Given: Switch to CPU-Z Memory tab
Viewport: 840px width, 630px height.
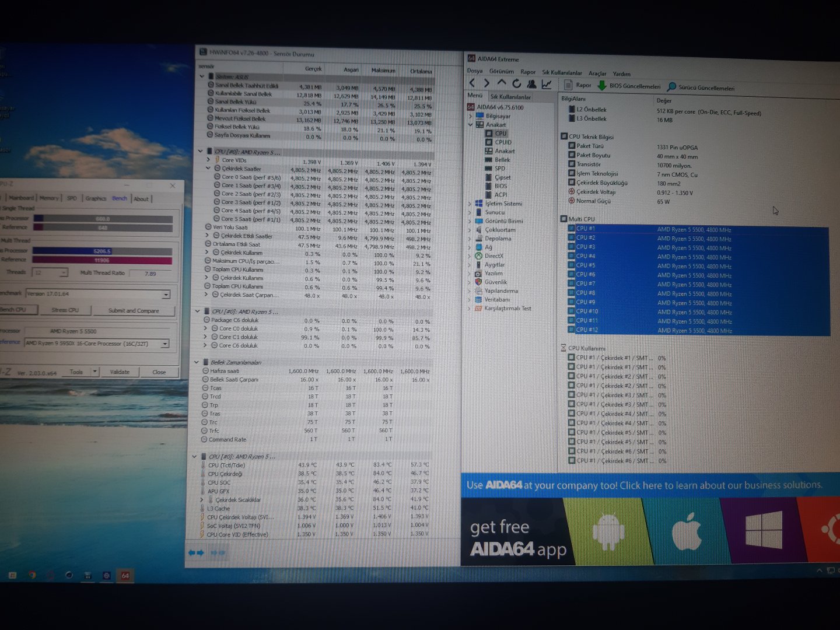Looking at the screenshot, I should point(49,198).
